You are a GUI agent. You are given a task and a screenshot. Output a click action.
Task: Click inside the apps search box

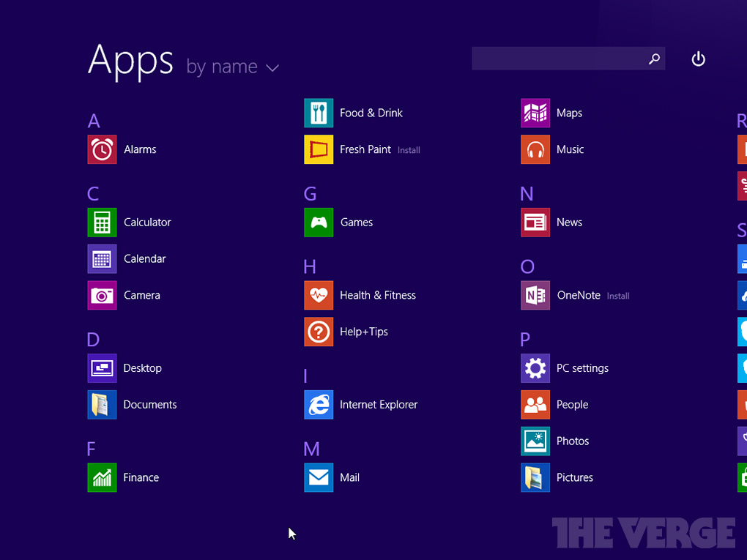coord(568,59)
